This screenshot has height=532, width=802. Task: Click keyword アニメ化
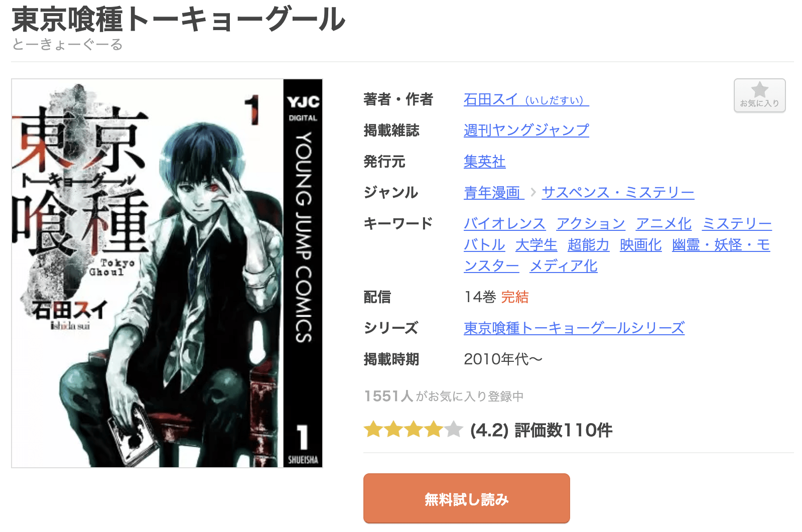663,223
